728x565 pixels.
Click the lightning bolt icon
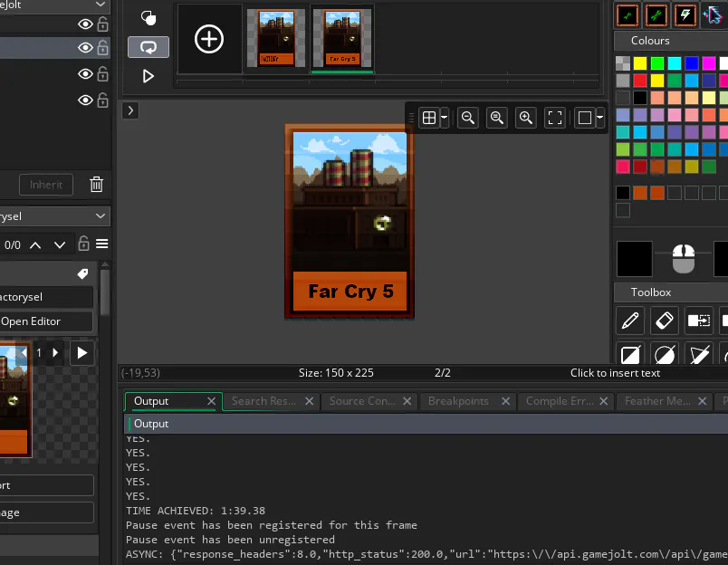point(685,15)
